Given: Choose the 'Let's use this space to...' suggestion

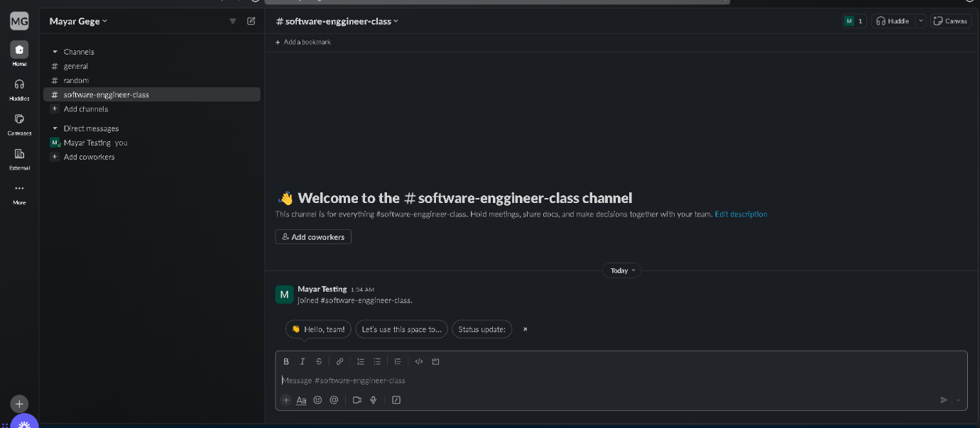Looking at the screenshot, I should coord(402,329).
